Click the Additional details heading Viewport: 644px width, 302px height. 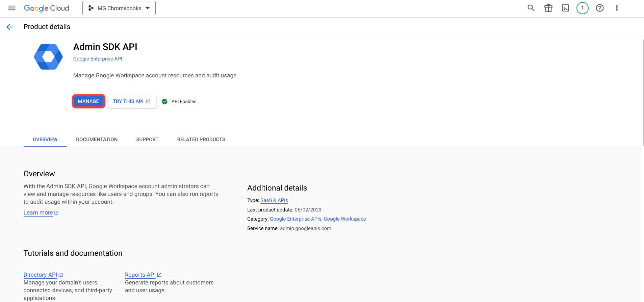coord(277,188)
